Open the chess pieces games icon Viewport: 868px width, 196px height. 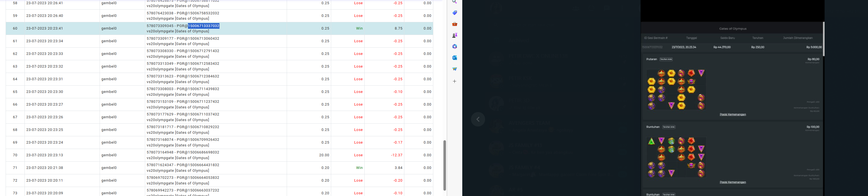click(455, 35)
